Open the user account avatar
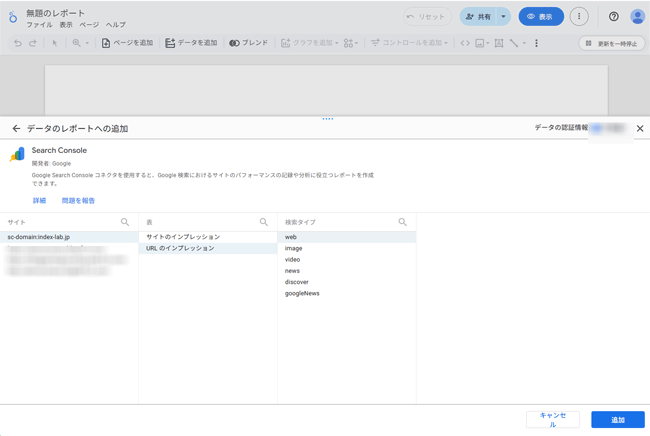Screen dimensions: 650x436 click(x=637, y=17)
